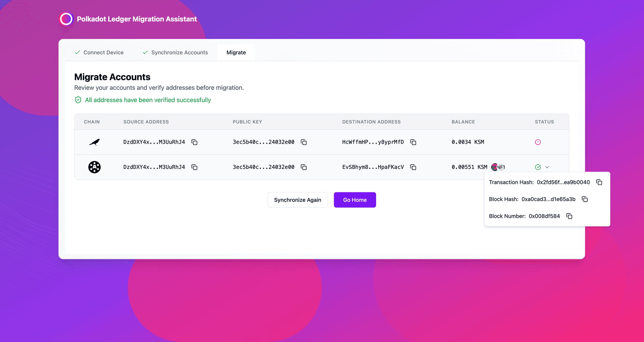Select the Migrate tab
The width and height of the screenshot is (644, 342).
pyautogui.click(x=236, y=52)
